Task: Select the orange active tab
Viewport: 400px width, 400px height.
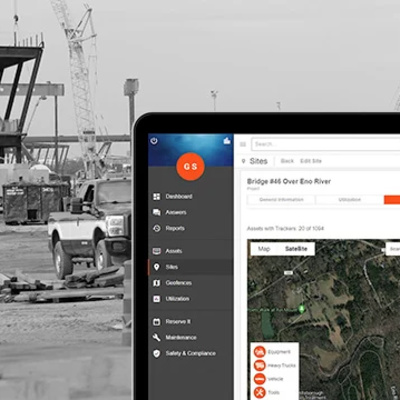Action: coord(392,200)
